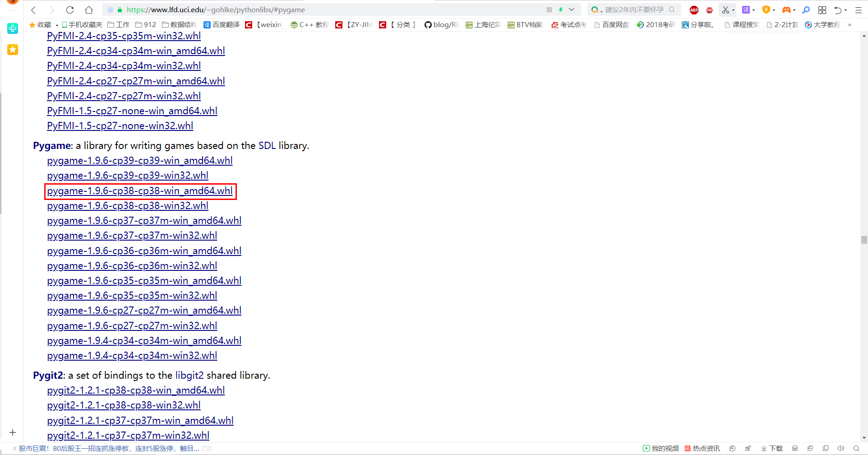The image size is (868, 455).
Task: Open the red ad blocker extension icon
Action: click(709, 10)
